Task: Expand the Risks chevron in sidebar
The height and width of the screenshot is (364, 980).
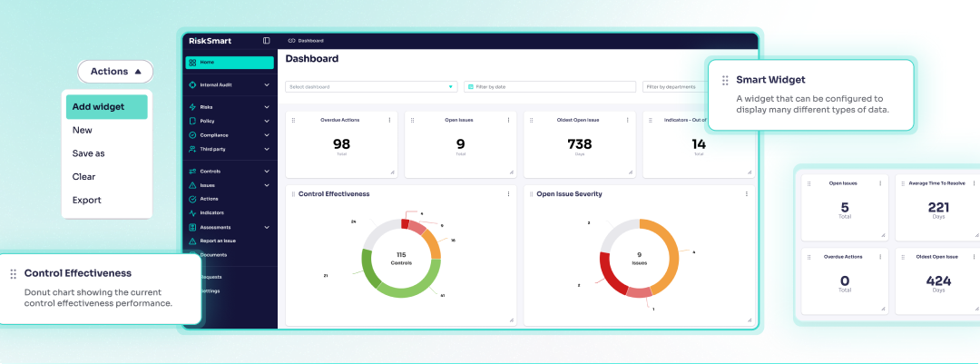Action: click(x=267, y=107)
